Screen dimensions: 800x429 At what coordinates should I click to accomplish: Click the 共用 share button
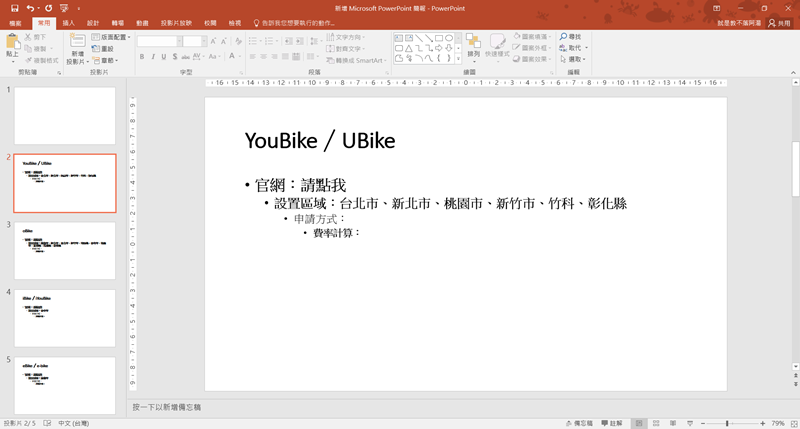pyautogui.click(x=779, y=23)
